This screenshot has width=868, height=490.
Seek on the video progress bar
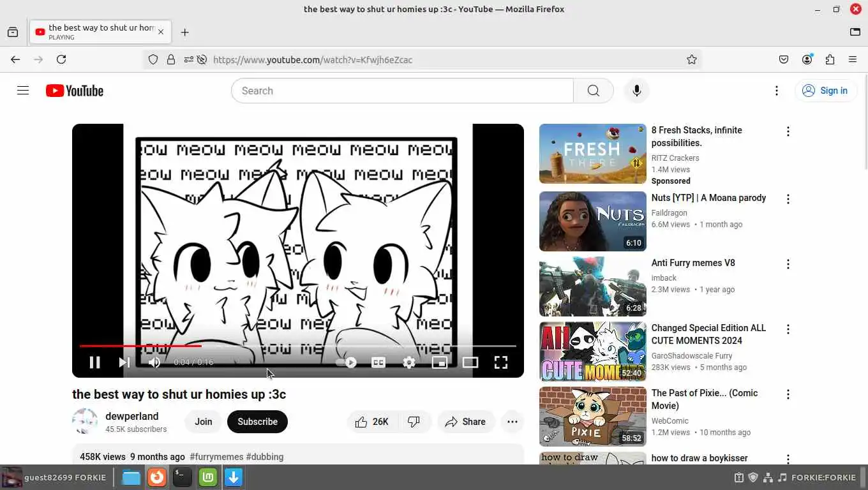click(298, 346)
